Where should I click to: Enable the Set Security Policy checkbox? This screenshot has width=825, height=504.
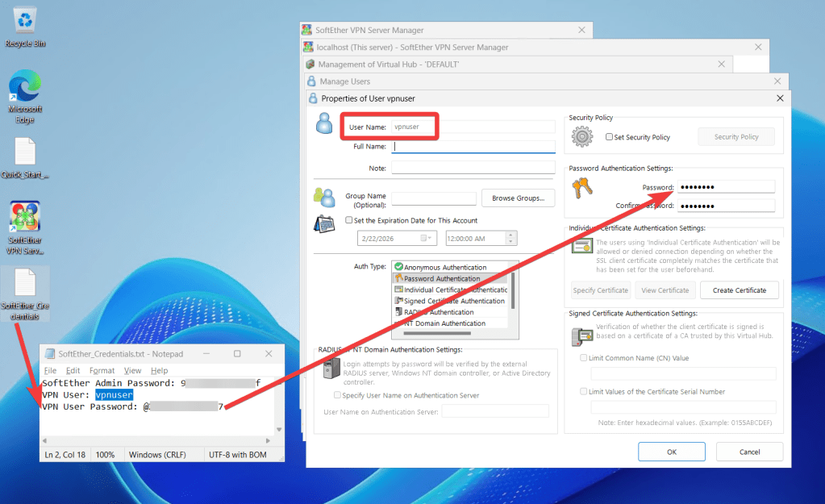(610, 137)
